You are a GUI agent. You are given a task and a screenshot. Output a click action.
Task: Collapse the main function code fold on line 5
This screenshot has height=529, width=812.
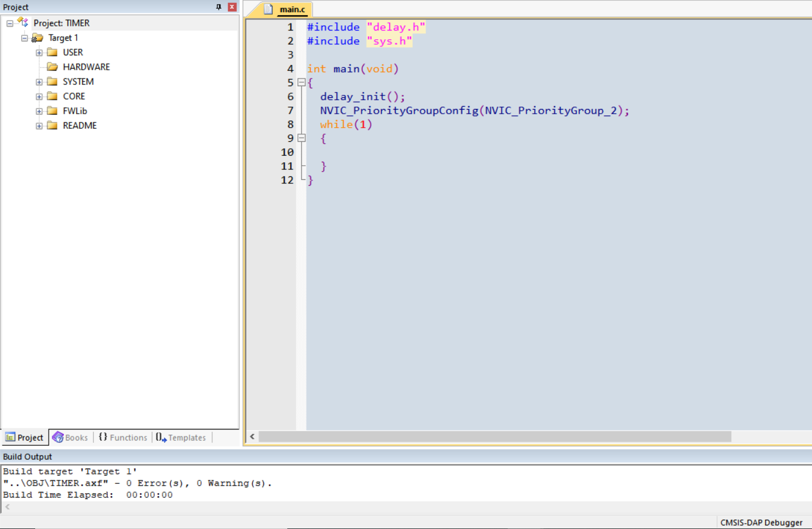point(301,83)
